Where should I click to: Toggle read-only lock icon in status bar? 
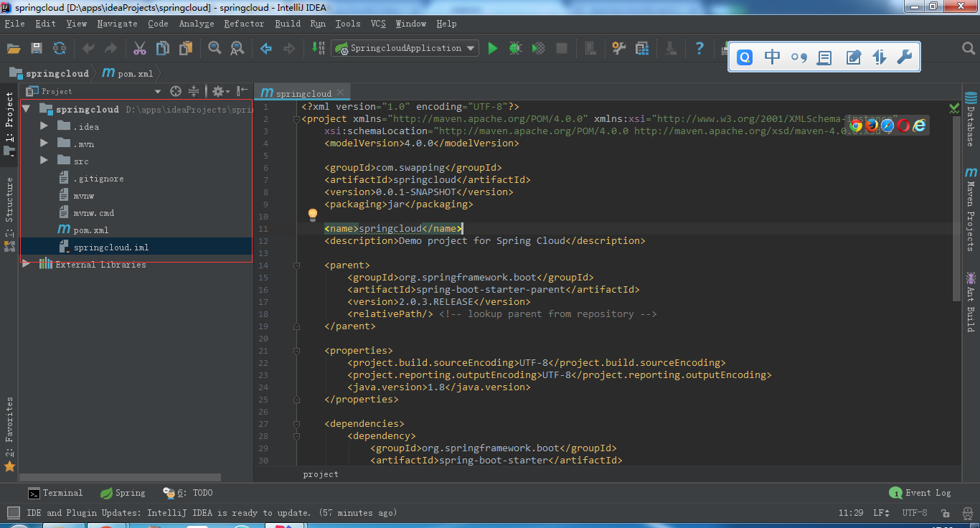946,513
